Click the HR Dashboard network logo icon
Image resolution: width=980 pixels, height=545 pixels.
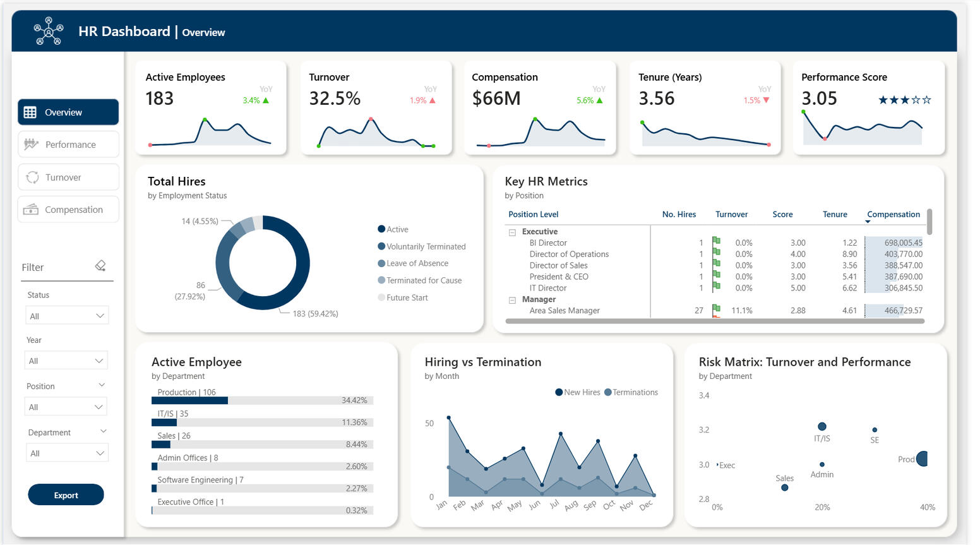49,31
